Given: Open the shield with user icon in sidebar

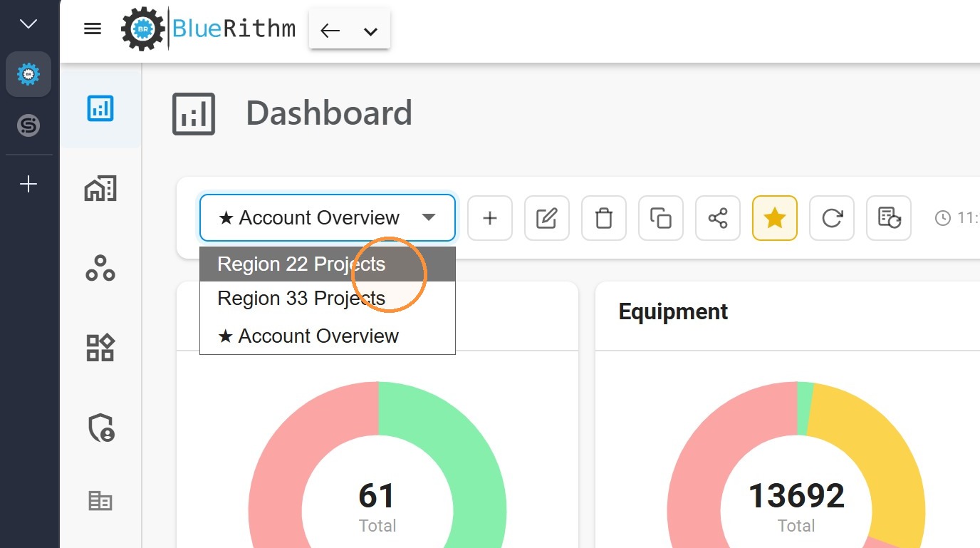Looking at the screenshot, I should point(100,428).
